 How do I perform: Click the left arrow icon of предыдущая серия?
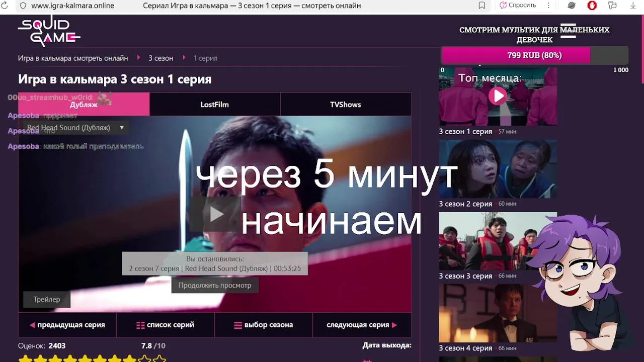click(x=32, y=325)
